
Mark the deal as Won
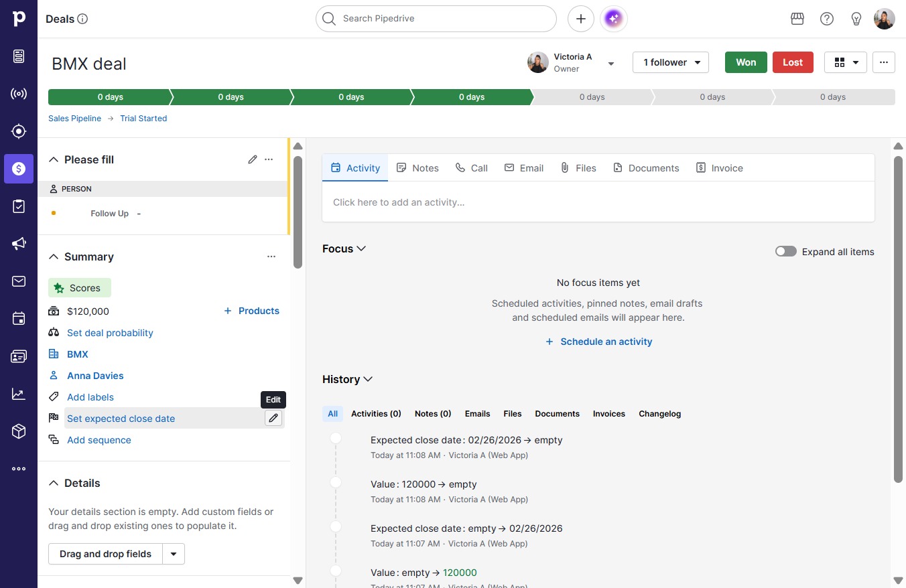pos(746,62)
